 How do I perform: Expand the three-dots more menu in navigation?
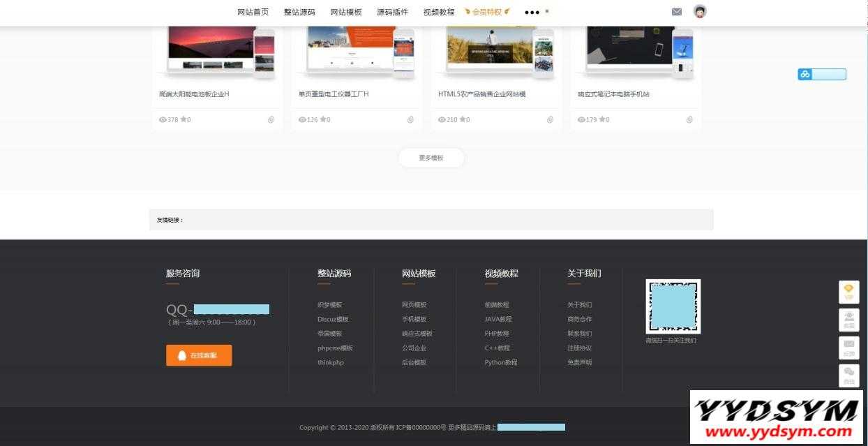[x=532, y=13]
